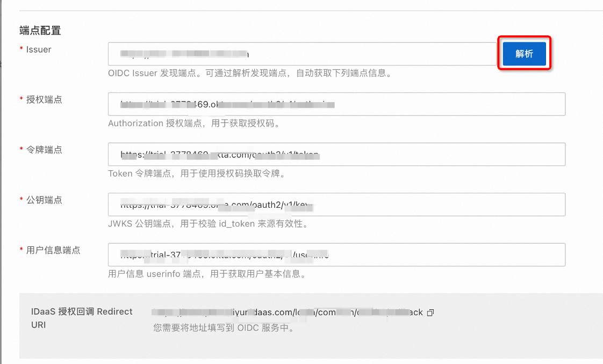Click the OIDC Issuer 发现端点 help text

pyautogui.click(x=250, y=74)
